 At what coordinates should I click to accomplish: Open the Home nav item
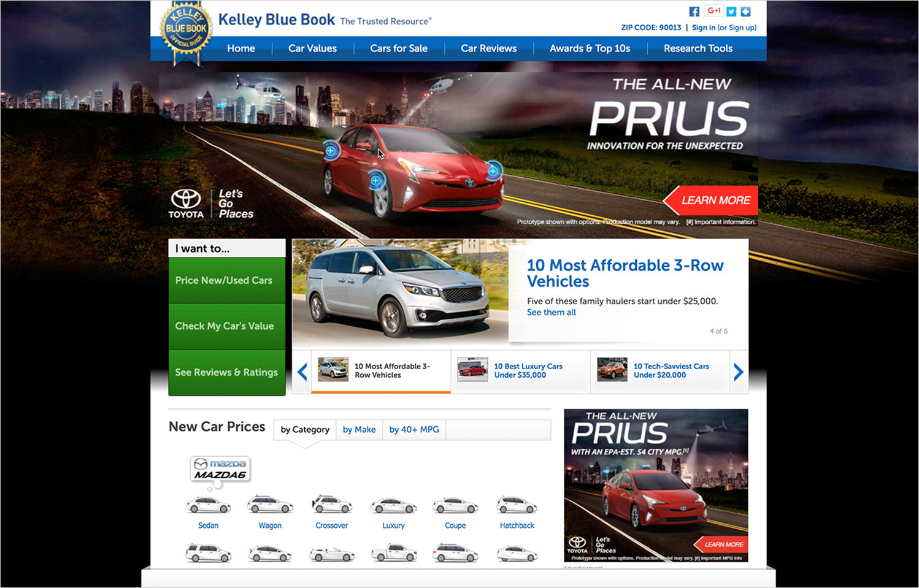tap(241, 48)
